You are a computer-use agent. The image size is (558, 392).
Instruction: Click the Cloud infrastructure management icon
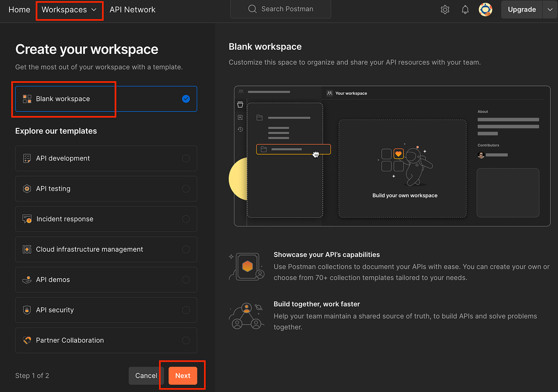(27, 249)
